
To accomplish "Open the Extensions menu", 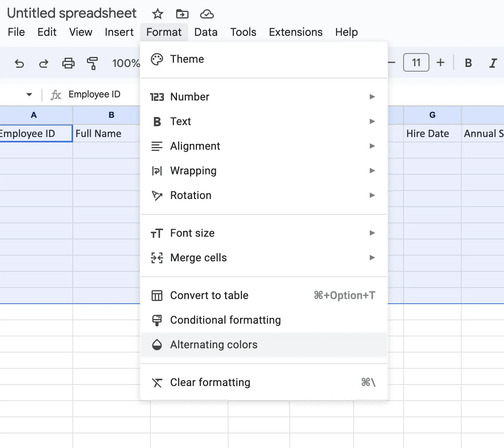I will 296,32.
